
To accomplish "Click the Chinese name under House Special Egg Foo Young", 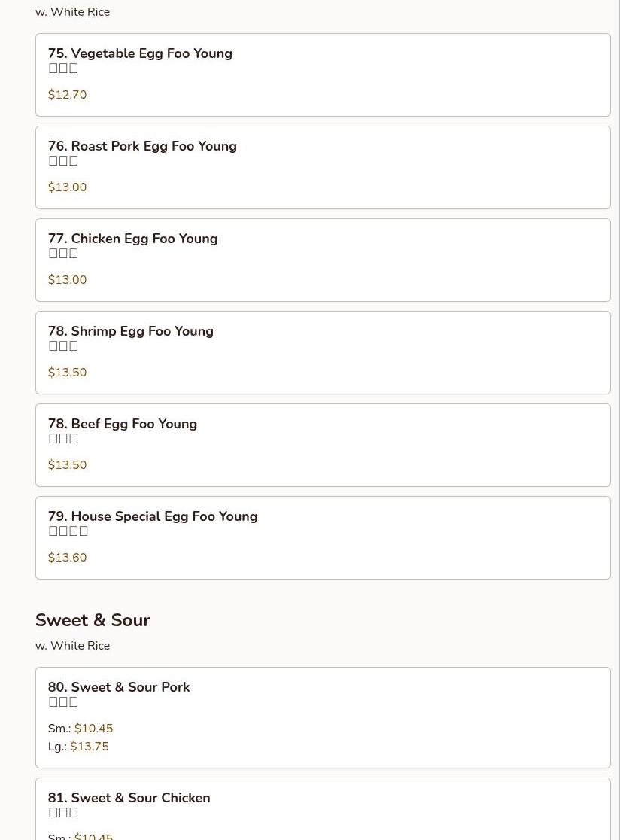I will [x=68, y=531].
